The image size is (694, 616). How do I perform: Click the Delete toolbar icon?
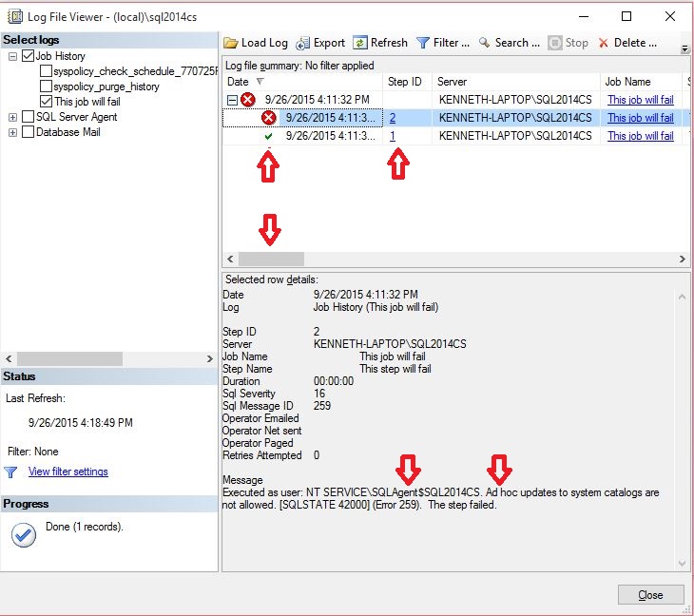click(x=604, y=43)
